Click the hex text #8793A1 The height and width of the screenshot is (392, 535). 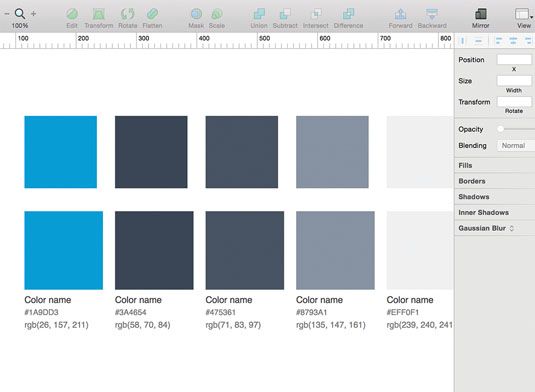(x=312, y=312)
